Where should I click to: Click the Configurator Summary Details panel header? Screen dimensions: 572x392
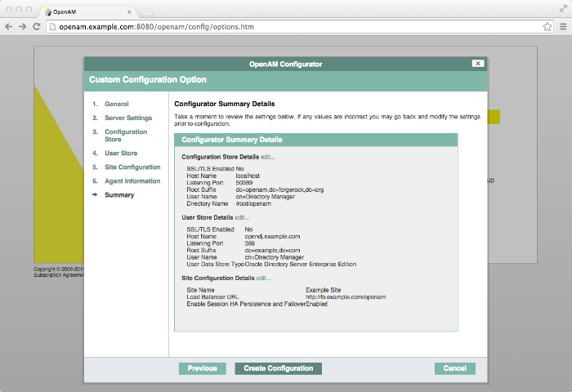click(x=316, y=140)
